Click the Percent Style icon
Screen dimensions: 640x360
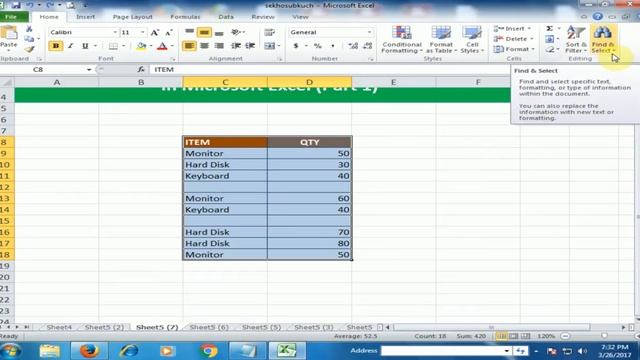pyautogui.click(x=318, y=46)
